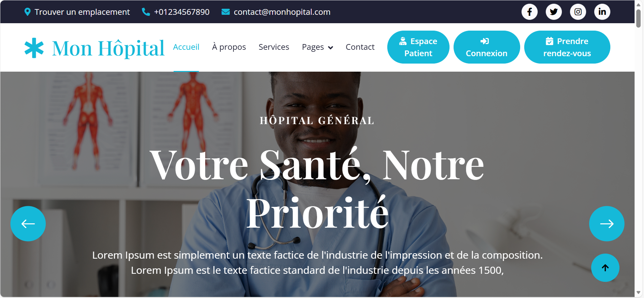Click the page vertical scrollbar thumb
This screenshot has width=644, height=298.
tap(638, 18)
